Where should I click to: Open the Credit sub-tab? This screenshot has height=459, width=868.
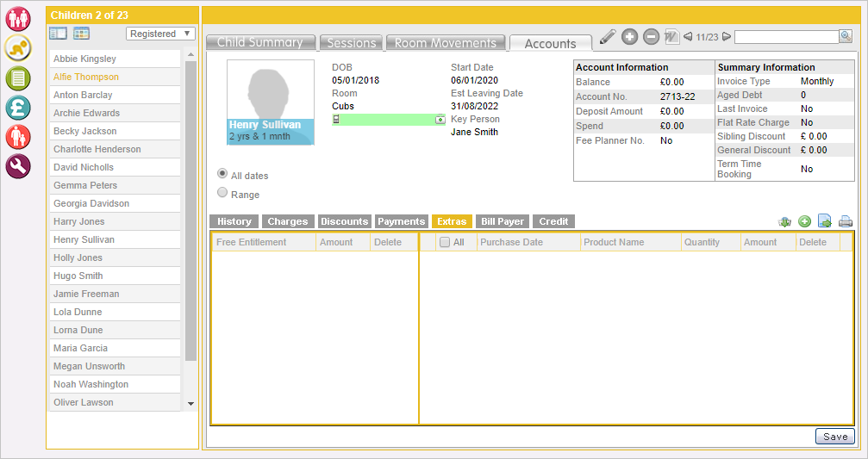(x=553, y=221)
